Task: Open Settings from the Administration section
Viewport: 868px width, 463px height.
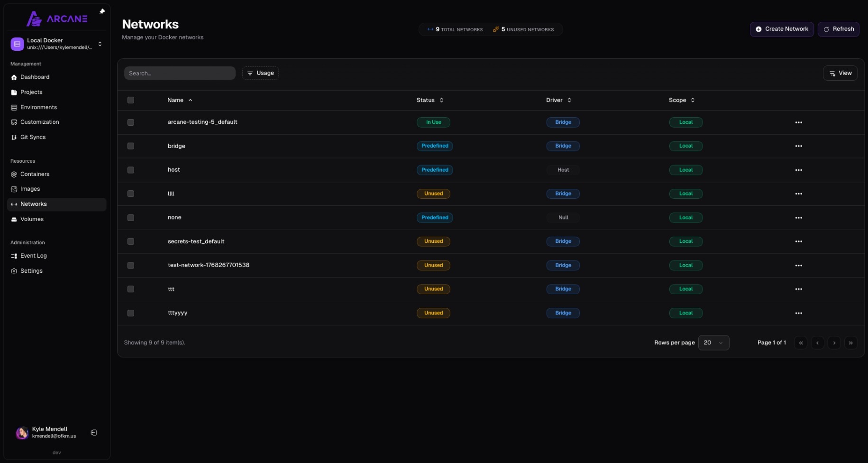Action: pos(31,271)
